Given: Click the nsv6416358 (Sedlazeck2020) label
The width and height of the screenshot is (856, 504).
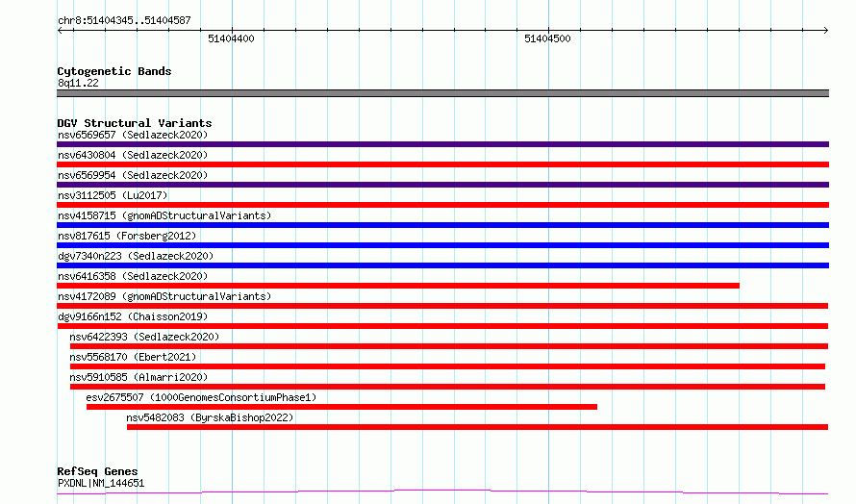Looking at the screenshot, I should (133, 276).
